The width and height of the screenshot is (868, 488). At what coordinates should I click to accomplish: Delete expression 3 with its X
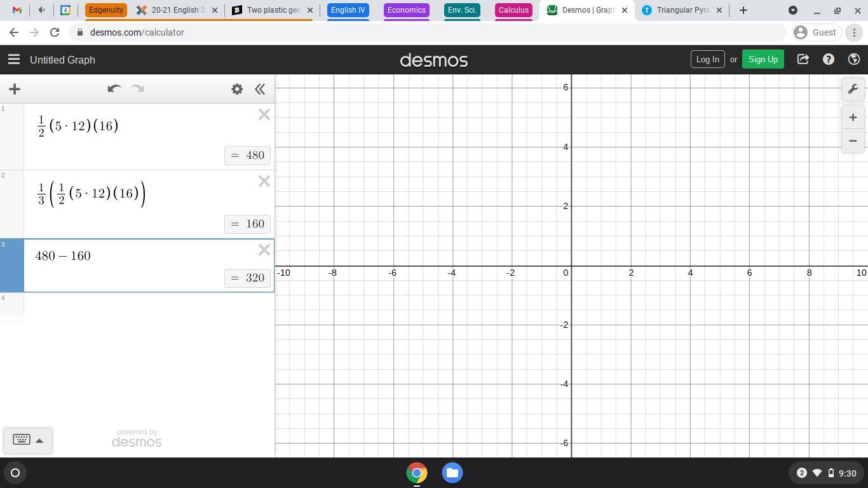click(264, 250)
